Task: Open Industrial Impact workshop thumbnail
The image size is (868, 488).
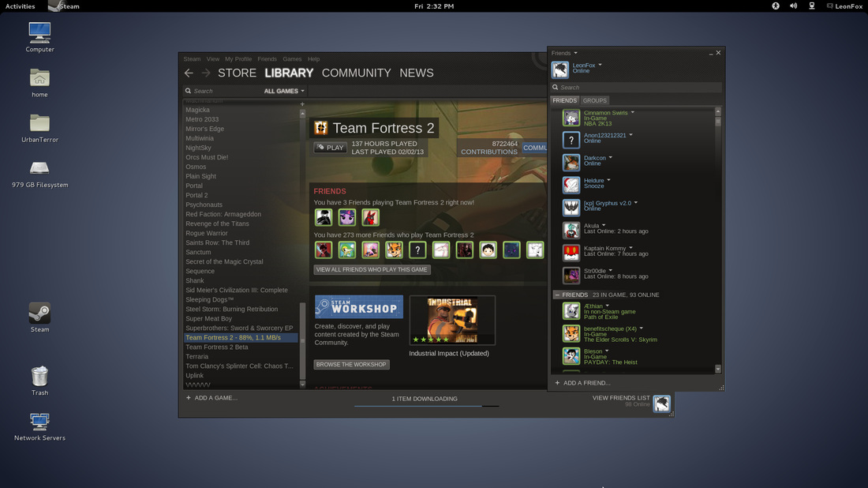Action: (x=452, y=321)
